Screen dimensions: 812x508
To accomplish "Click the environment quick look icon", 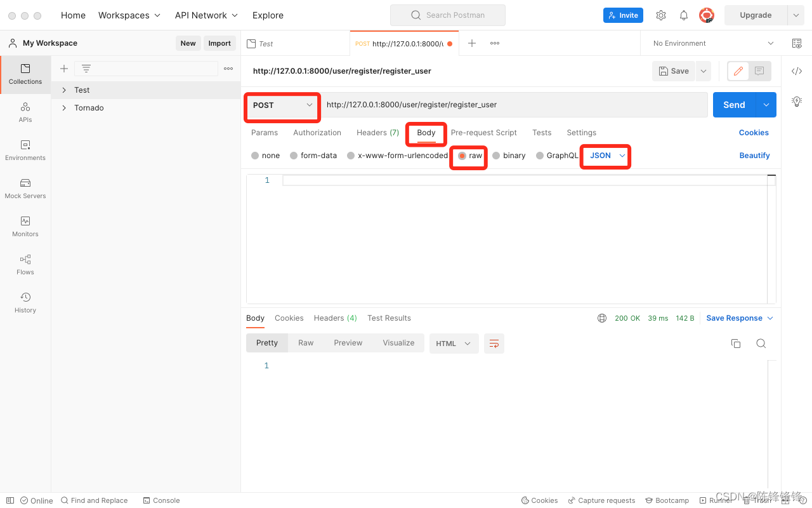I will pos(797,43).
